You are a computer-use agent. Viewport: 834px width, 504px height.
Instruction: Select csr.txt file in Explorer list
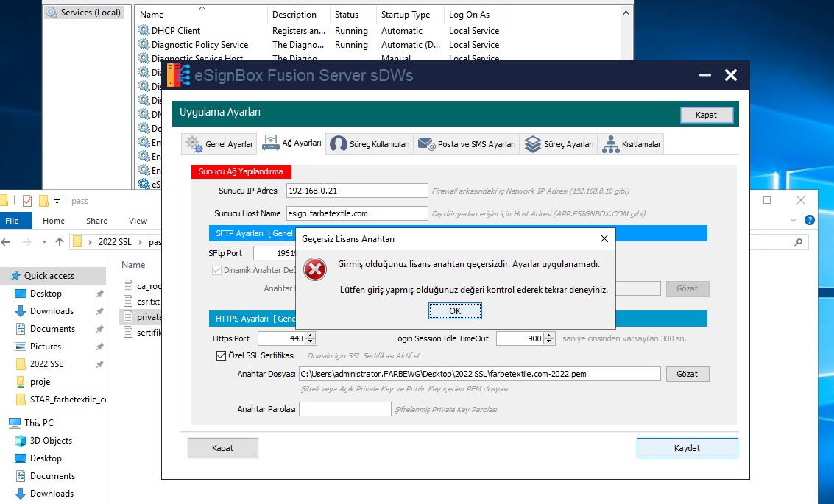click(x=148, y=302)
